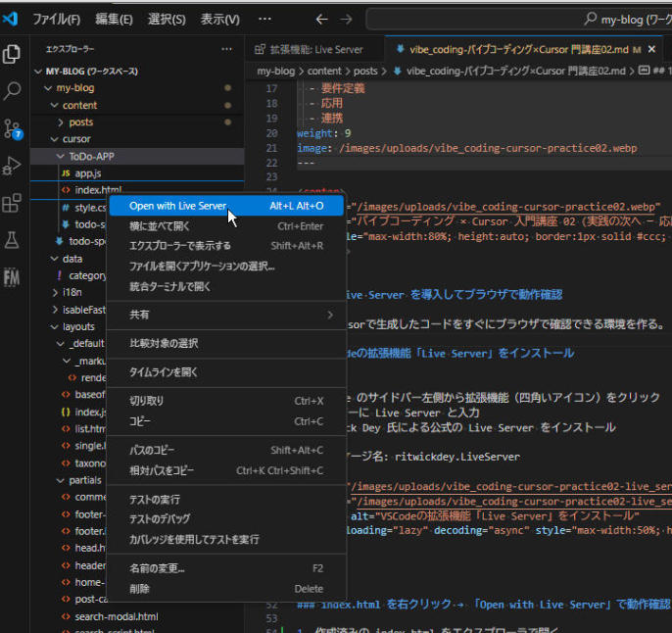Select Open with Live Server
The width and height of the screenshot is (672, 633).
click(177, 206)
